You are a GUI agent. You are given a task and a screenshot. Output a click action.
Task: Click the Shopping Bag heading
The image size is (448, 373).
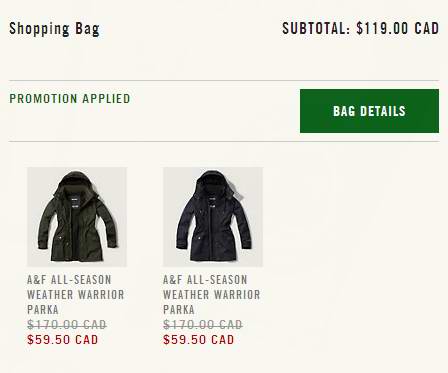click(54, 29)
